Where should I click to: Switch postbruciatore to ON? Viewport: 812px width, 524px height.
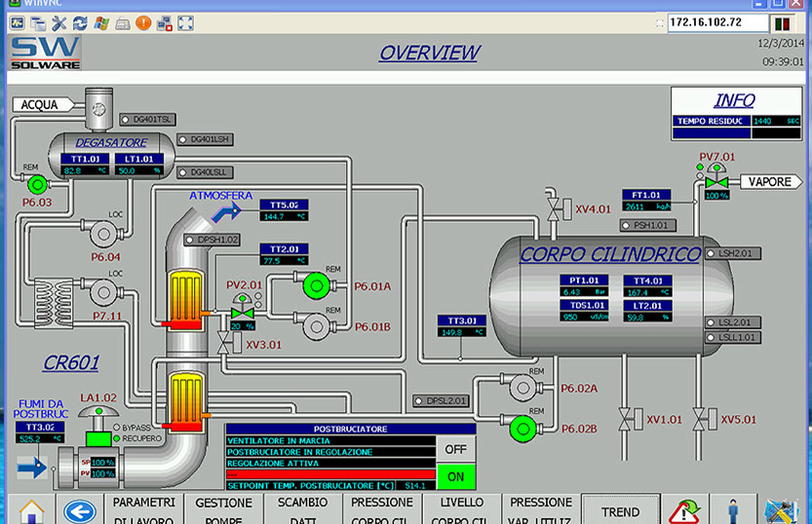[455, 476]
